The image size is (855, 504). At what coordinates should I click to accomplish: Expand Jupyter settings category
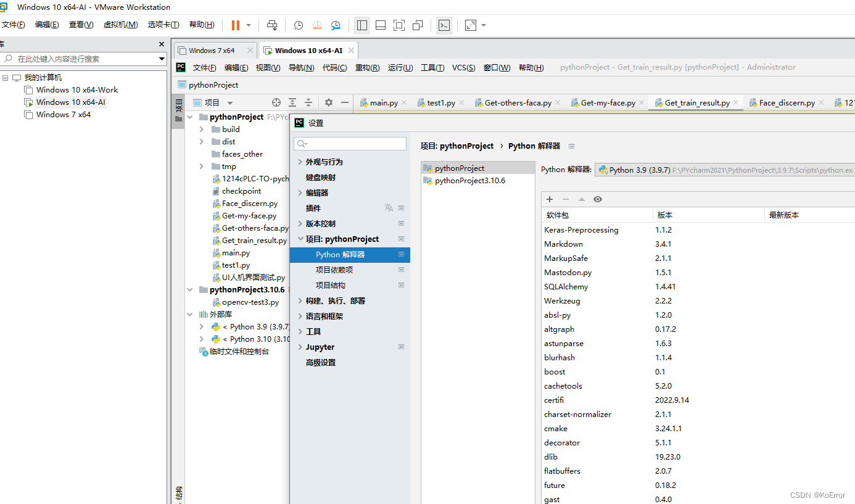(300, 347)
